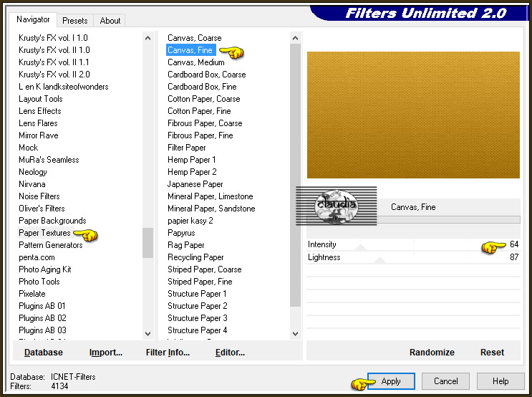This screenshot has width=532, height=397.
Task: Click up arrow of filter list scrollbar
Action: 295,38
